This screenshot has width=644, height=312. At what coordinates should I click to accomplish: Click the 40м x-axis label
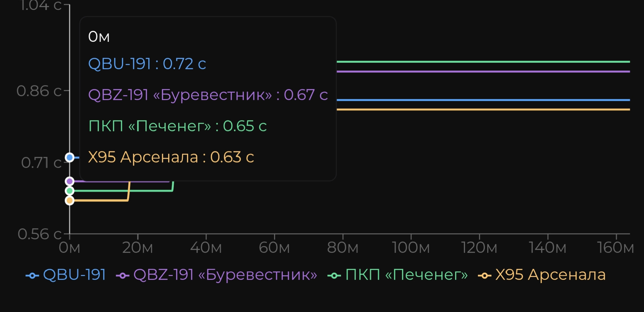tap(206, 248)
